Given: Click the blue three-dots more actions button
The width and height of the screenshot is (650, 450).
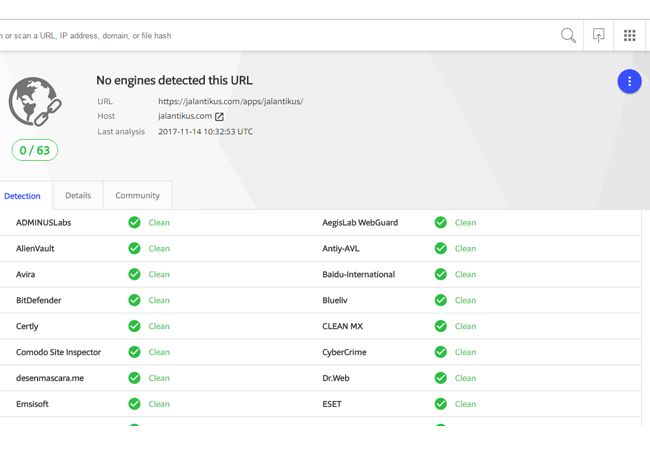Looking at the screenshot, I should pyautogui.click(x=629, y=82).
